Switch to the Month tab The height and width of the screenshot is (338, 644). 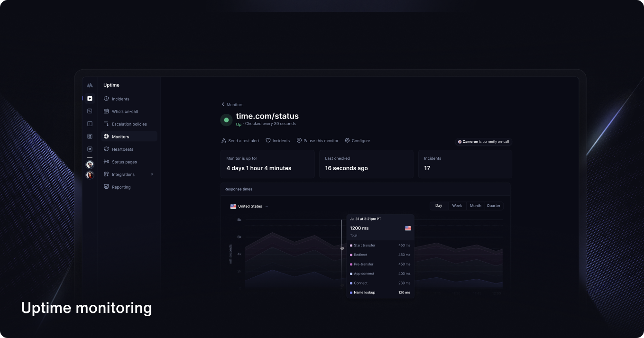[x=475, y=206]
